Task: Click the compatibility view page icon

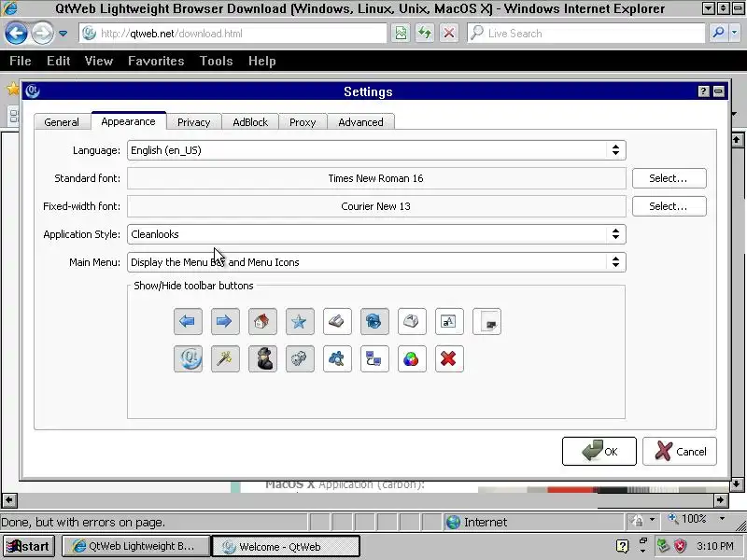Action: 402,34
